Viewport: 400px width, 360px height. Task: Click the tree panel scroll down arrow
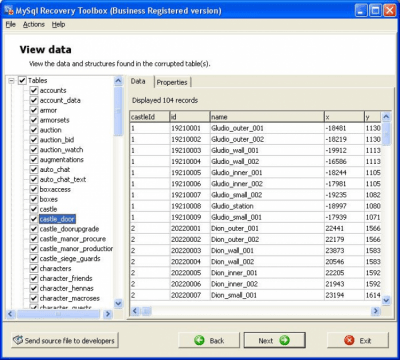[x=118, y=304]
